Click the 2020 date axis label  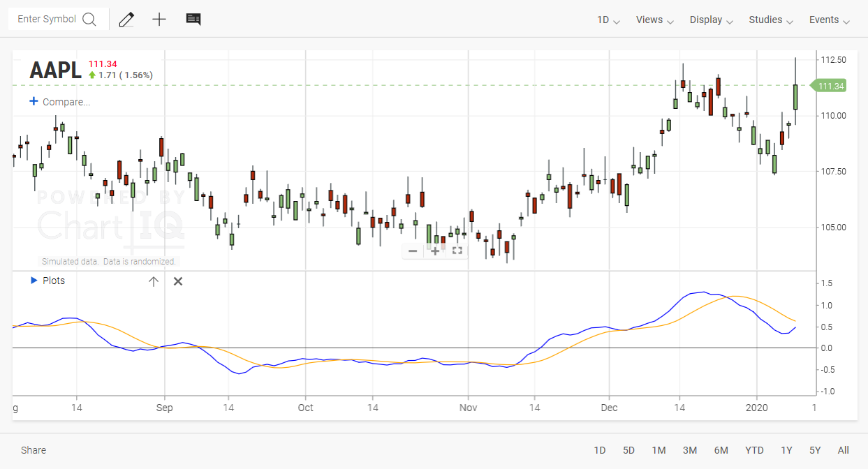pos(757,407)
